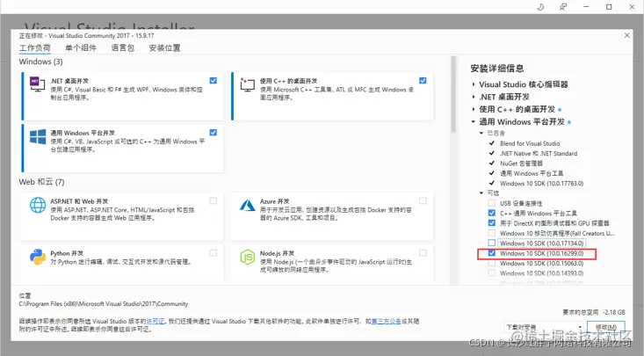644x356 pixels.
Task: Uncheck the 通用 Windows 平台开发 workload checkbox
Action: [213, 133]
